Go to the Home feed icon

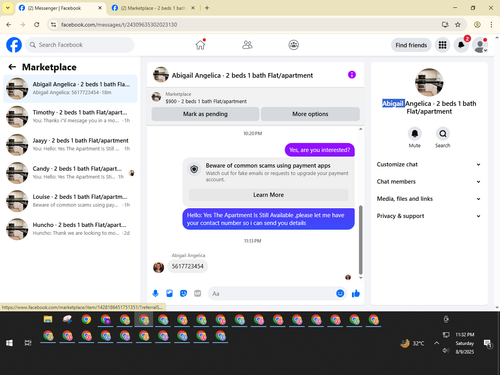coord(200,45)
